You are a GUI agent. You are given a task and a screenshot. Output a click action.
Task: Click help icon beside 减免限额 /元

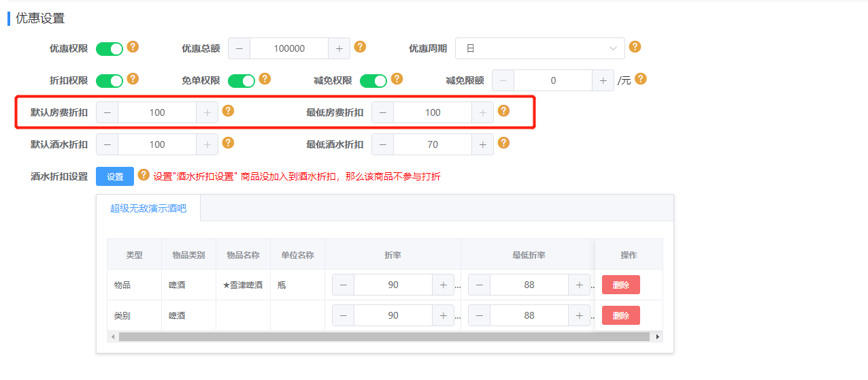tap(641, 79)
